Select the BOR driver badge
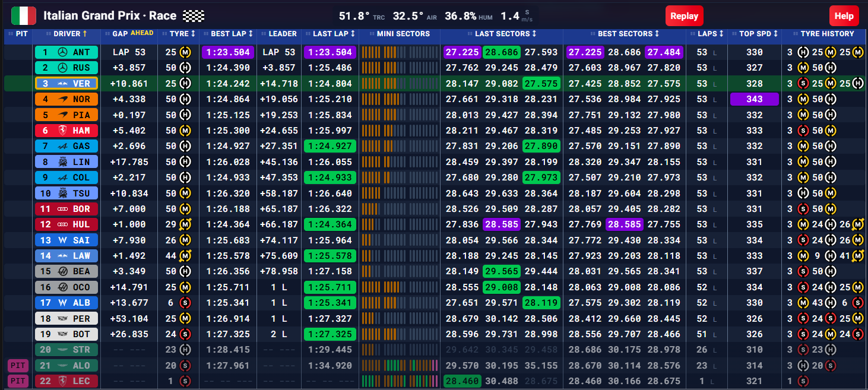The image size is (868, 390). point(66,208)
